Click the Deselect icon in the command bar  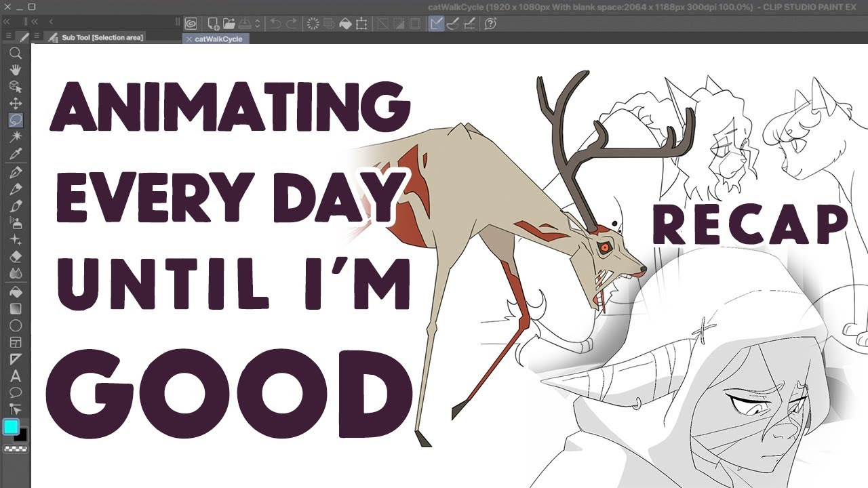click(382, 24)
